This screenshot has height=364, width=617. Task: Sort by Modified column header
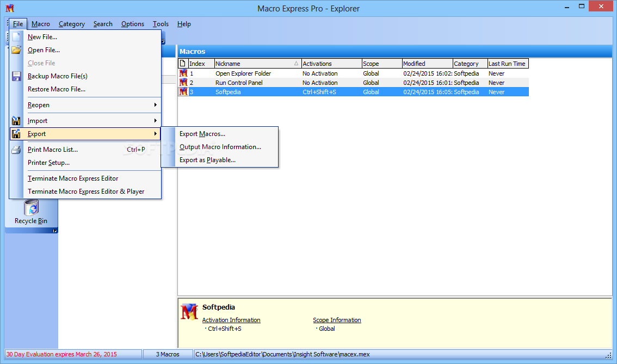click(427, 63)
